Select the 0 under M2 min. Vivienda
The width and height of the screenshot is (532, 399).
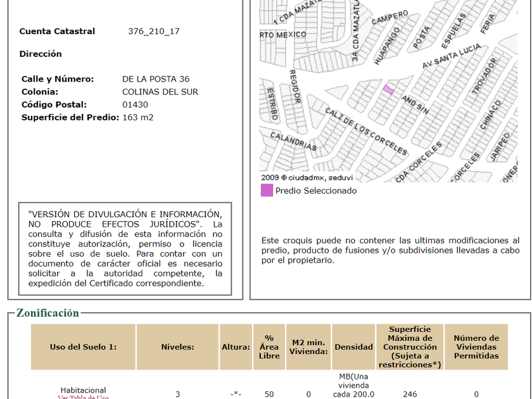tap(308, 394)
